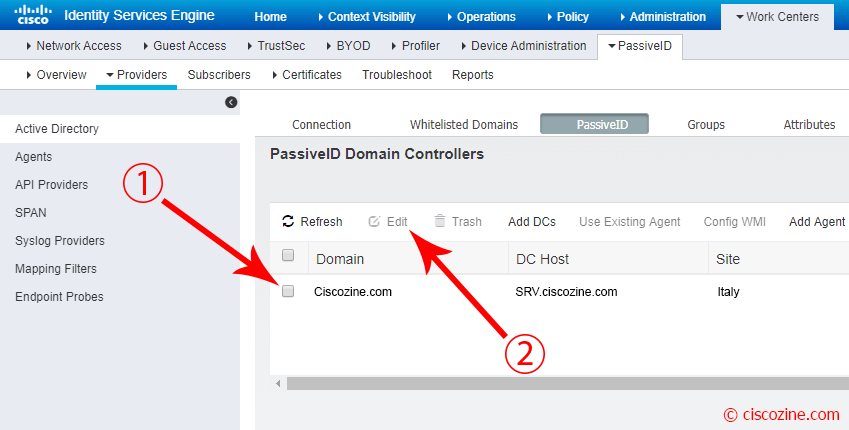
Task: Click the Ciscozine.com domain cell
Action: point(352,292)
